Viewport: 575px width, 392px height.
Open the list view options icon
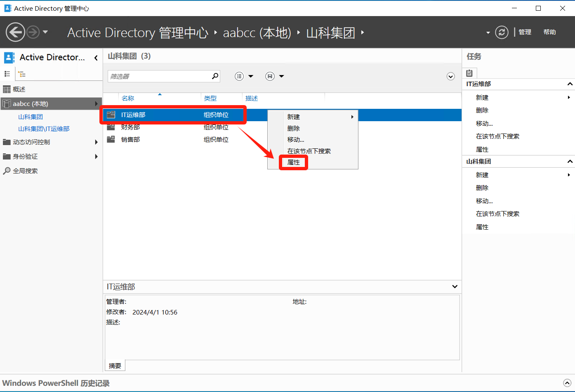(239, 76)
